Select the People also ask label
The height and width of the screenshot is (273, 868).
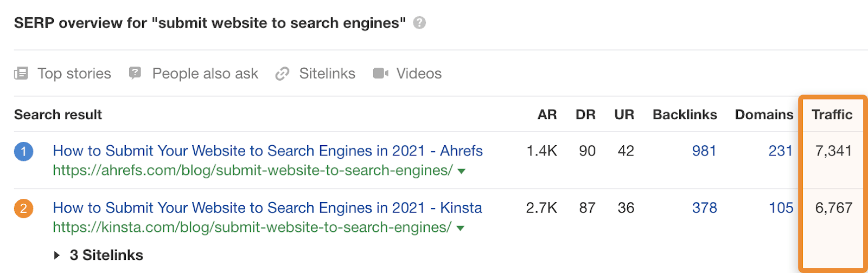click(x=205, y=73)
